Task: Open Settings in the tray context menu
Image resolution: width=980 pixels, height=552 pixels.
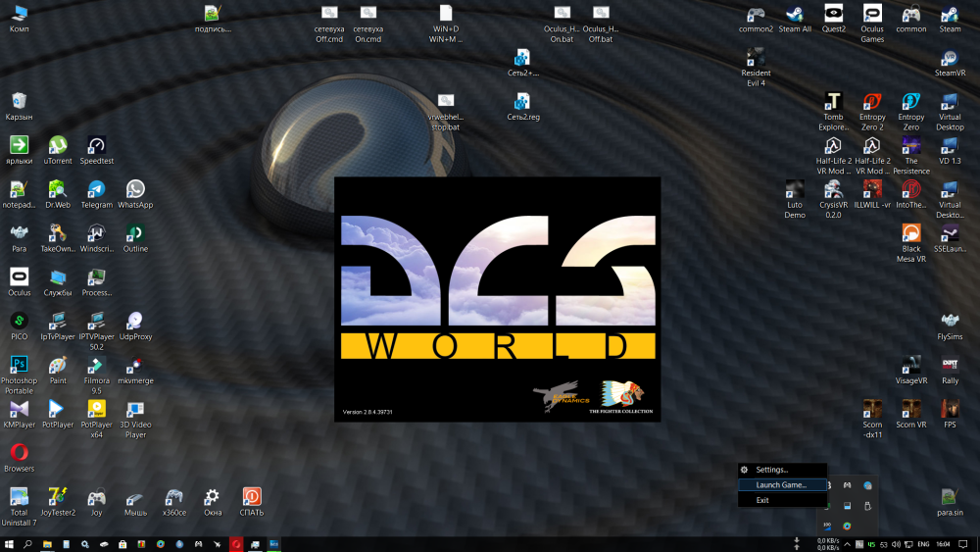Action: point(771,470)
